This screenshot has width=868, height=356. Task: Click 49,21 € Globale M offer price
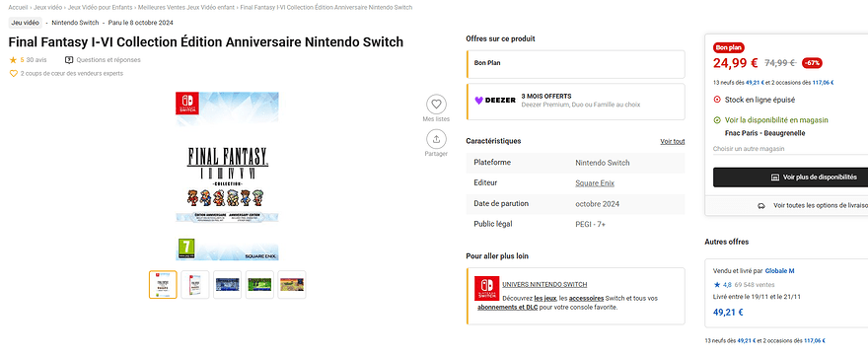[728, 313]
